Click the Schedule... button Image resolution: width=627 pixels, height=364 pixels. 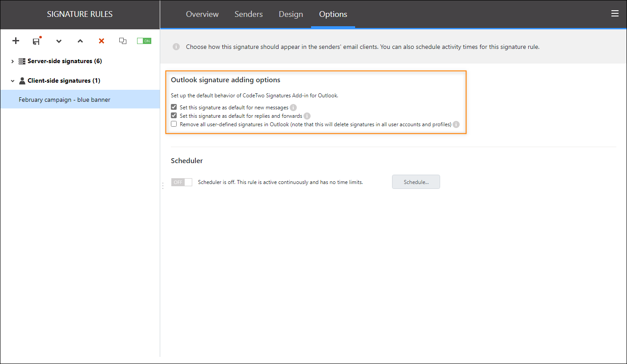(x=416, y=182)
